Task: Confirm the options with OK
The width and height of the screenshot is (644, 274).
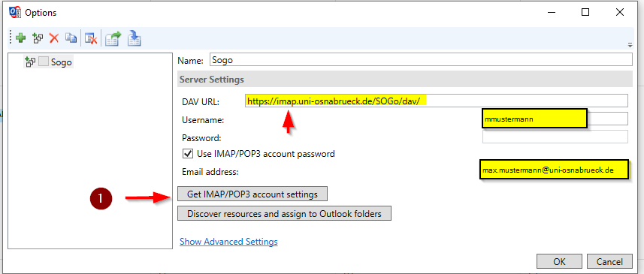Action: 559,261
